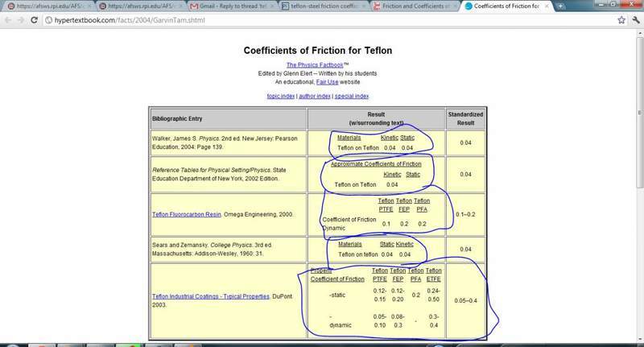Screen dimensions: 644x347
Task: Click the 0.04 standardized result in Sears row
Action: click(x=466, y=250)
